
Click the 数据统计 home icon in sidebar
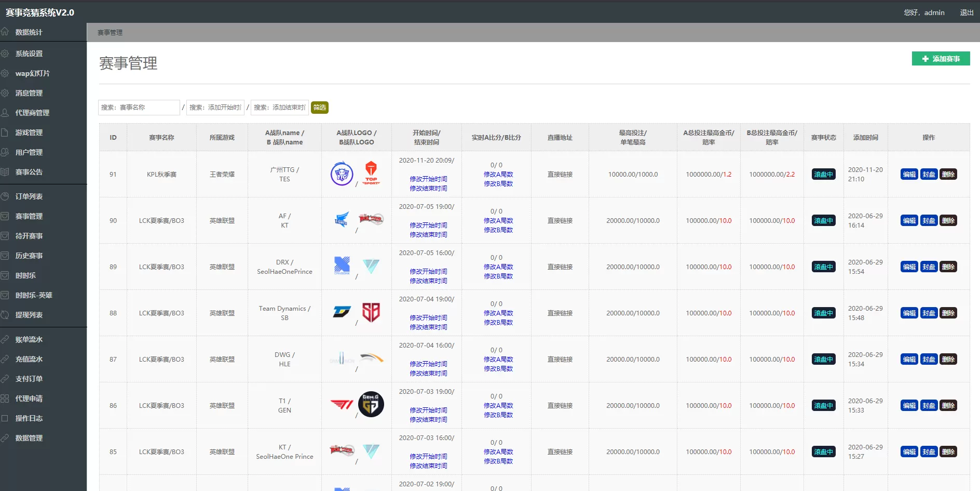5,32
